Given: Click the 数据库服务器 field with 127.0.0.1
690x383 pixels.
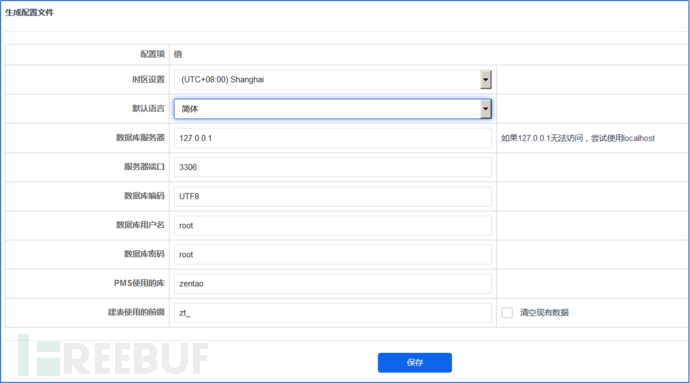Looking at the screenshot, I should (333, 138).
